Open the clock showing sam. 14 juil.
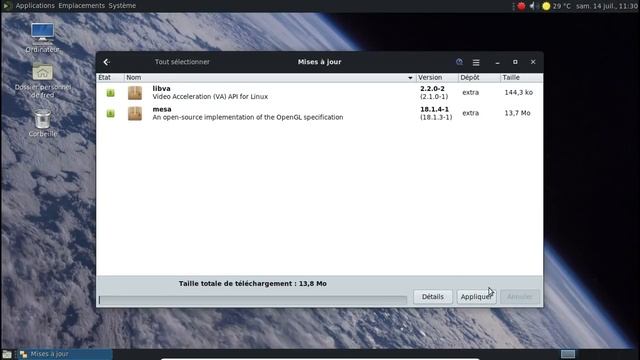Image resolution: width=640 pixels, height=360 pixels. point(607,6)
